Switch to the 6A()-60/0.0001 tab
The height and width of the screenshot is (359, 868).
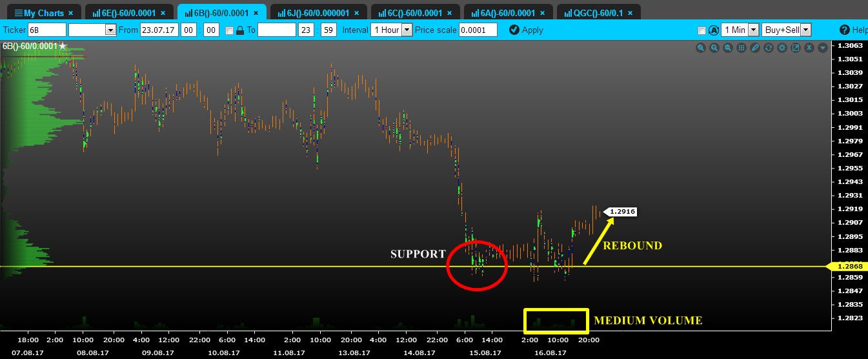[509, 12]
